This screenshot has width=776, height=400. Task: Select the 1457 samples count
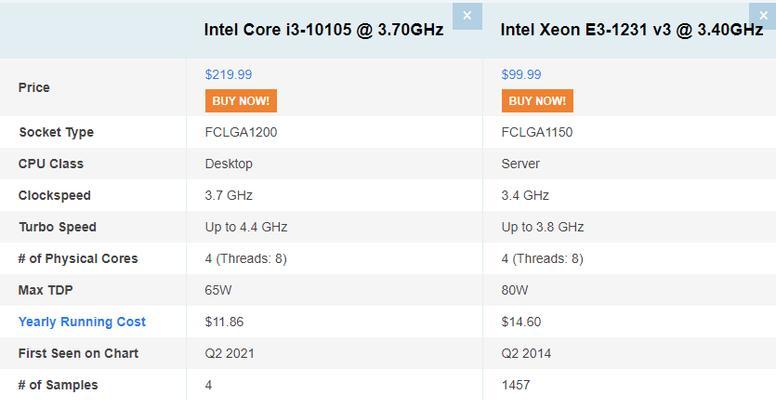pos(516,385)
